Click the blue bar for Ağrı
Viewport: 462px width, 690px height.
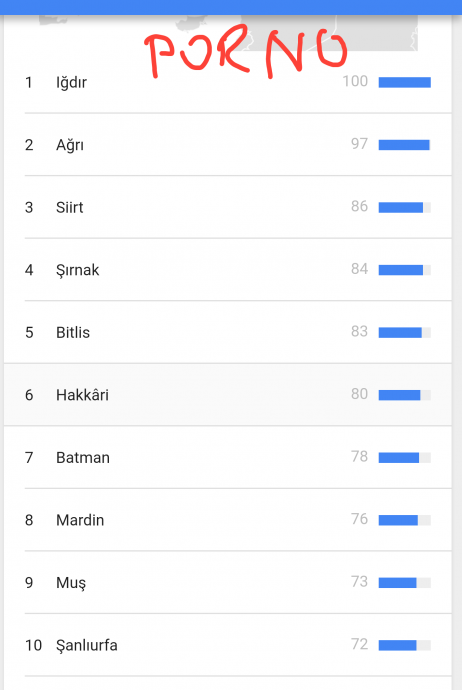[404, 145]
